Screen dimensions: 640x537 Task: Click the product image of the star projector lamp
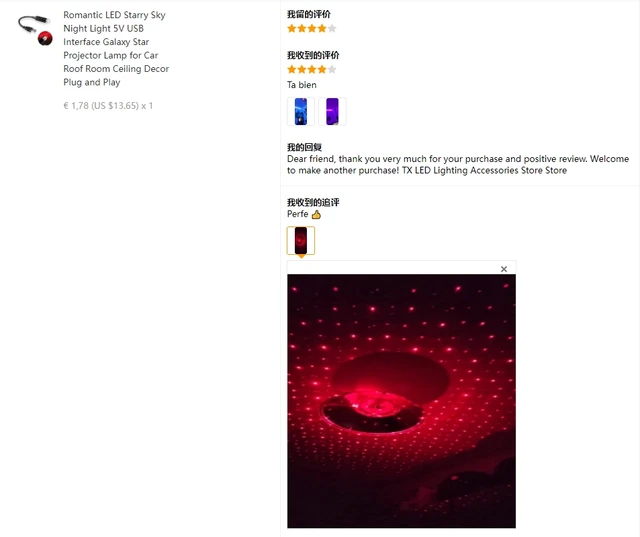click(x=35, y=29)
